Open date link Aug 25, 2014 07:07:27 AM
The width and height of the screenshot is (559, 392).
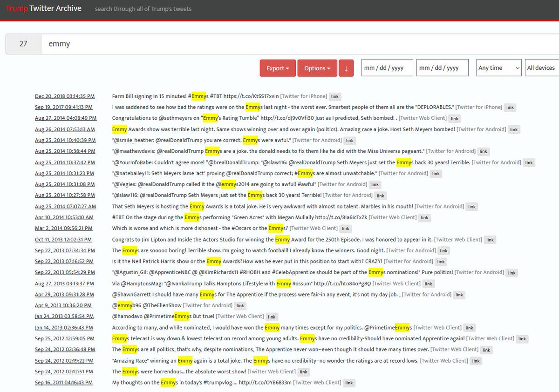[66, 207]
